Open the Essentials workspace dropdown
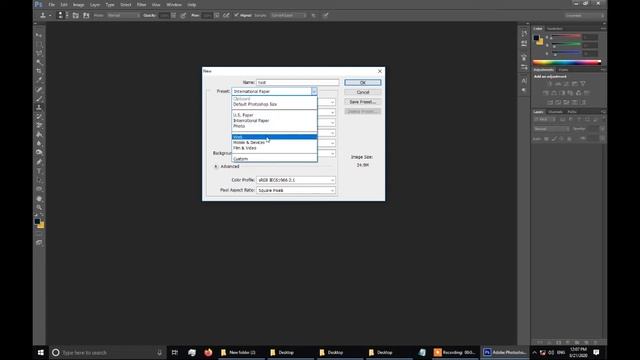The height and width of the screenshot is (360, 640). coord(584,16)
